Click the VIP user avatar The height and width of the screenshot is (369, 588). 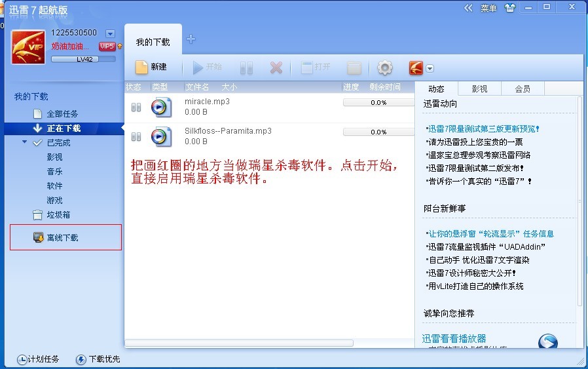tap(29, 47)
